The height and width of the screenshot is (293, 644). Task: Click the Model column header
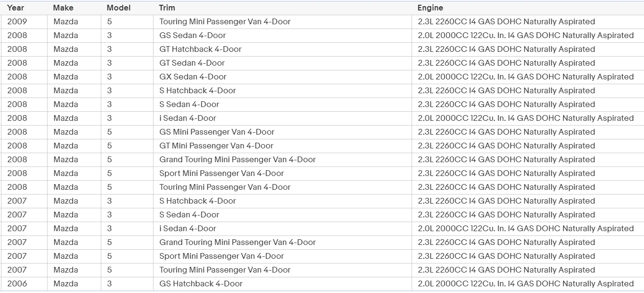tap(118, 8)
